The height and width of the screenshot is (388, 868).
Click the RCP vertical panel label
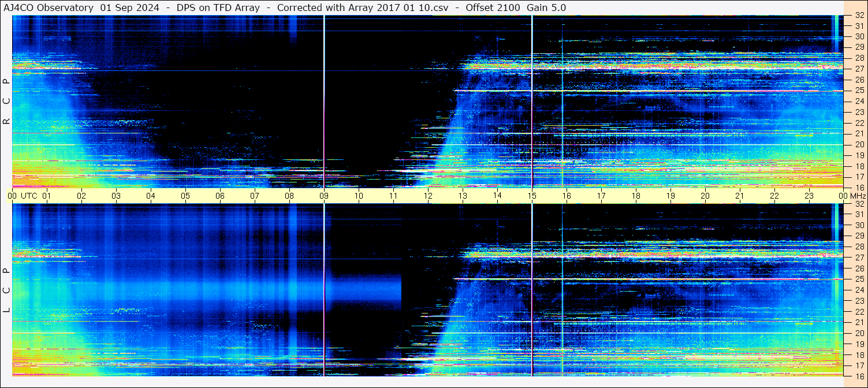pos(6,102)
